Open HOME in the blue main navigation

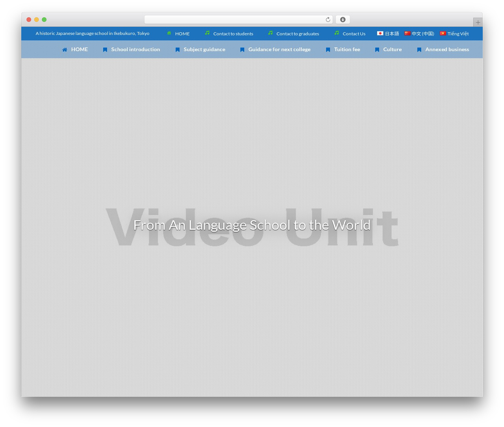(x=80, y=49)
